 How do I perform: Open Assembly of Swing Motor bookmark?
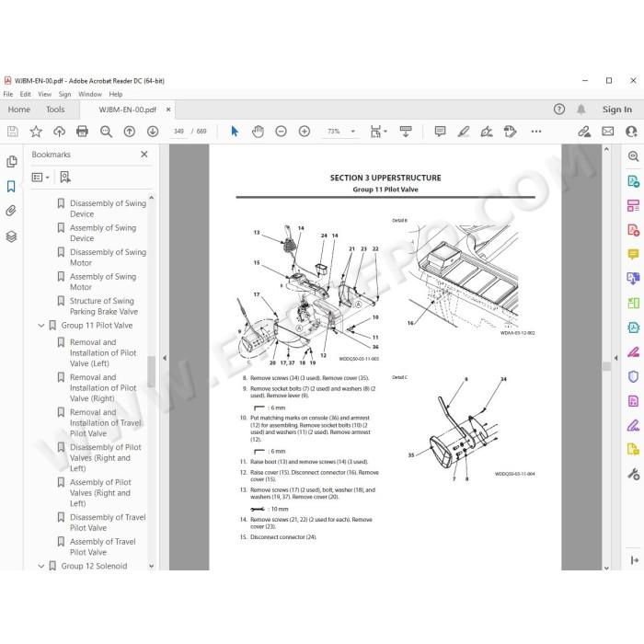[103, 282]
